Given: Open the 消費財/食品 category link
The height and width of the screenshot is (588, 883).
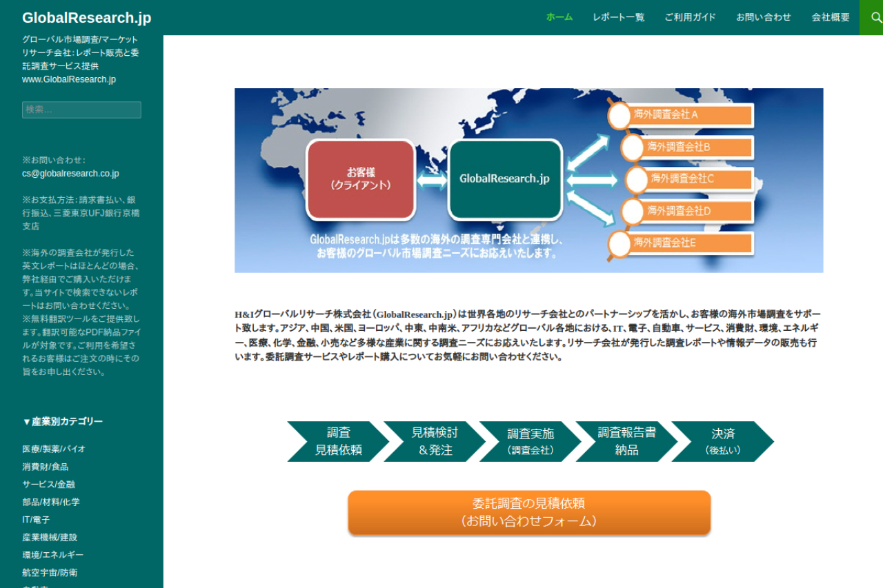Looking at the screenshot, I should (45, 467).
